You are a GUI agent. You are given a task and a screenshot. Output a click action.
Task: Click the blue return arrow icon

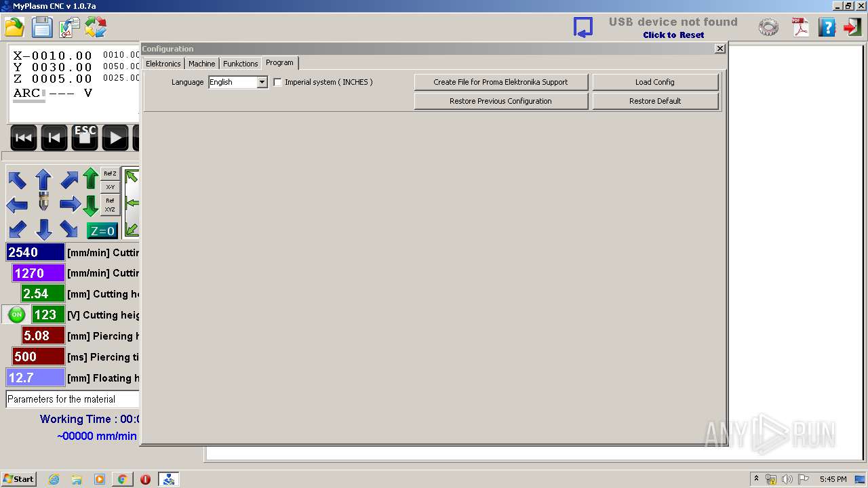(583, 27)
